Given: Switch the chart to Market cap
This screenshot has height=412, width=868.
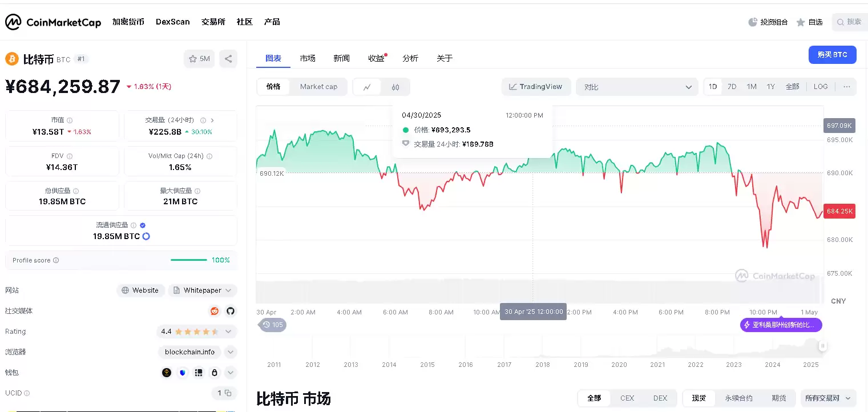Looking at the screenshot, I should coord(318,87).
